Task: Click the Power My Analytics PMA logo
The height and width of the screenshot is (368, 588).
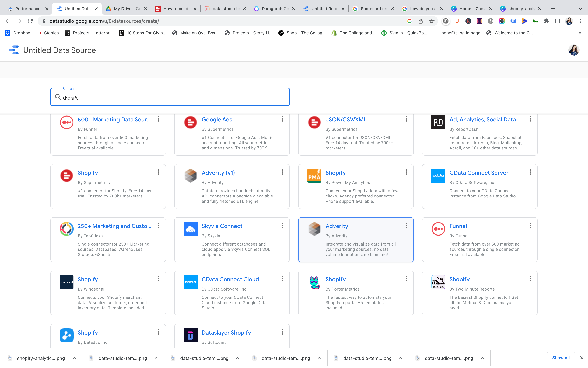Action: [314, 175]
